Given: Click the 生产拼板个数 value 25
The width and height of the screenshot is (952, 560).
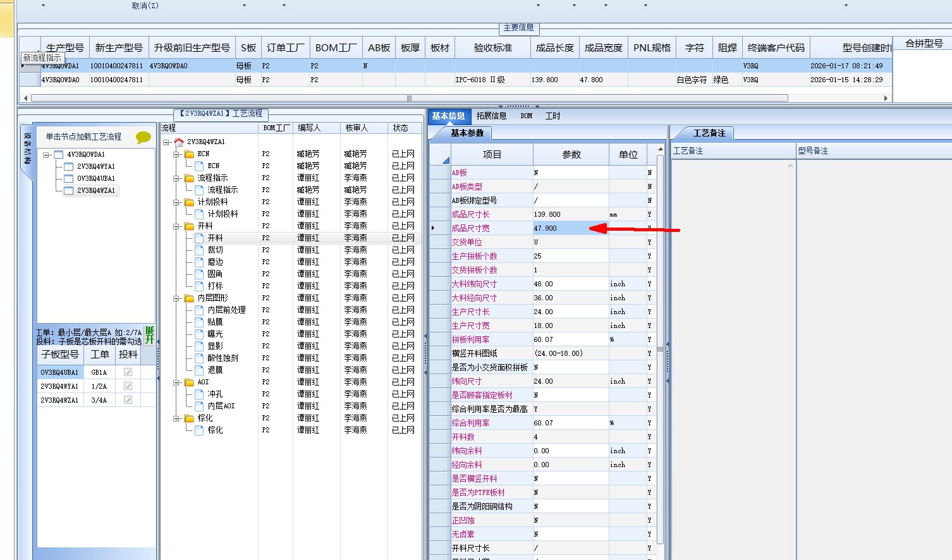Looking at the screenshot, I should pyautogui.click(x=571, y=256).
